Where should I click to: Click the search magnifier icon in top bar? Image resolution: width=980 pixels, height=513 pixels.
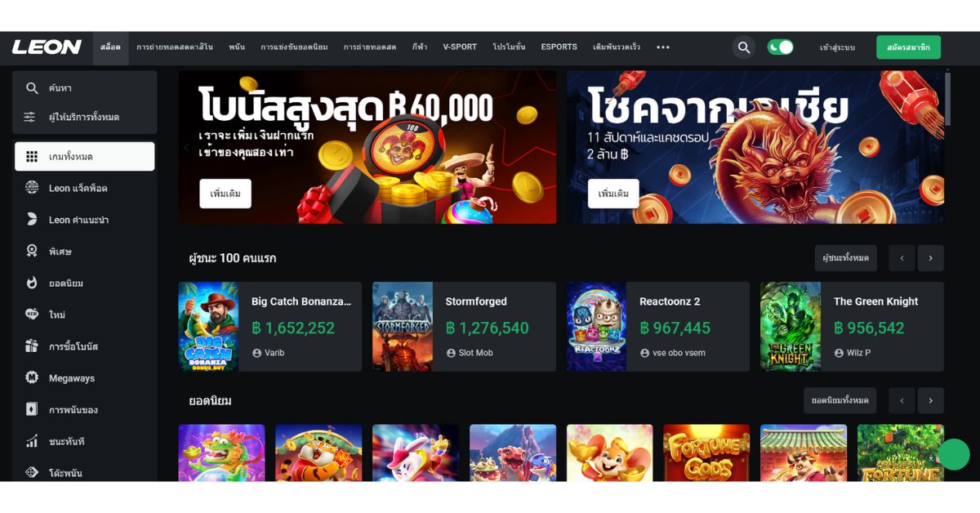point(743,47)
